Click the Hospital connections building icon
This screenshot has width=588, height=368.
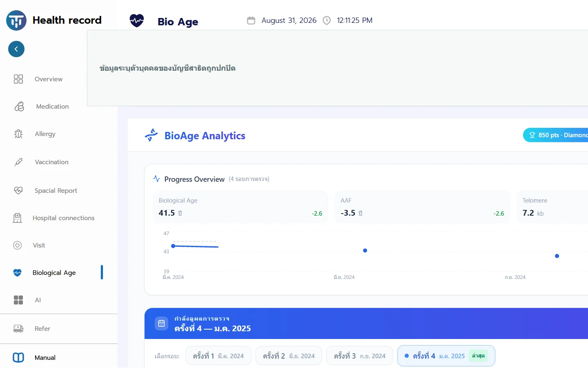(17, 218)
